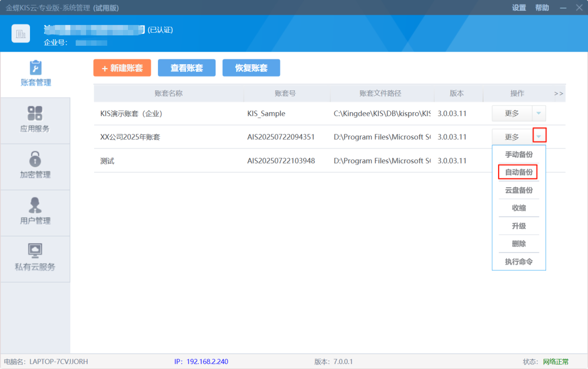Select 手动备份 from the dropdown menu
The height and width of the screenshot is (369, 588).
(519, 155)
